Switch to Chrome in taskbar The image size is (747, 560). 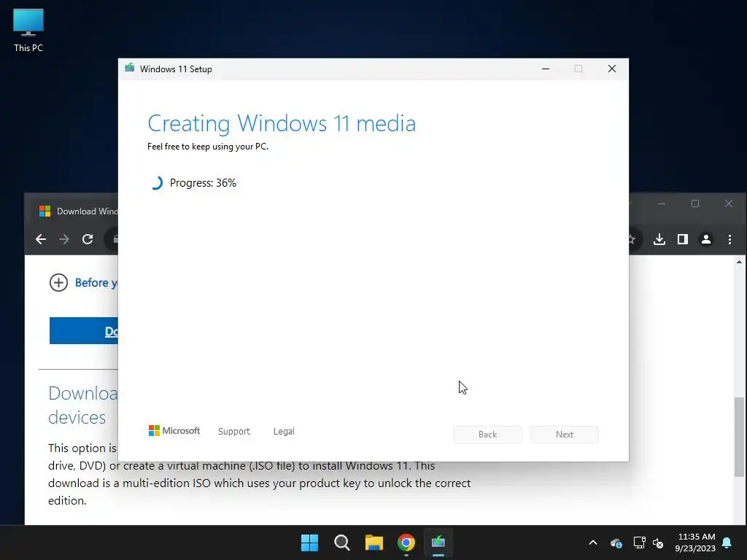click(x=406, y=542)
